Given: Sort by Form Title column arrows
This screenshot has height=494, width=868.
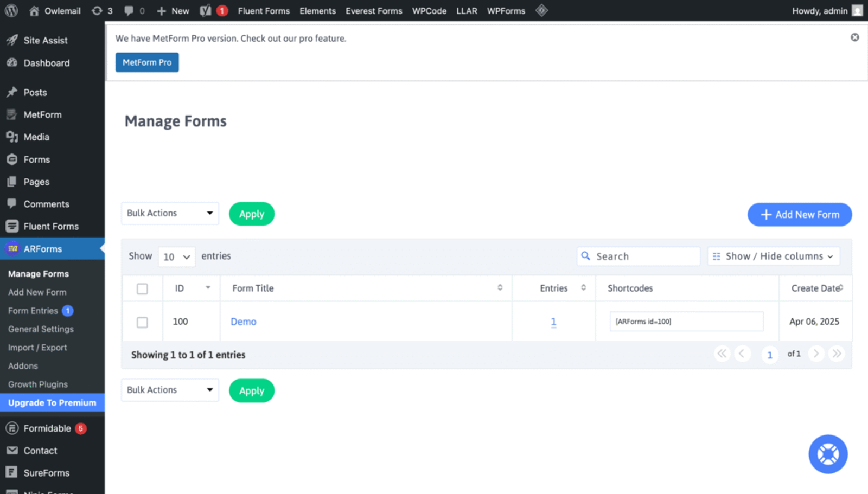Looking at the screenshot, I should pyautogui.click(x=500, y=288).
